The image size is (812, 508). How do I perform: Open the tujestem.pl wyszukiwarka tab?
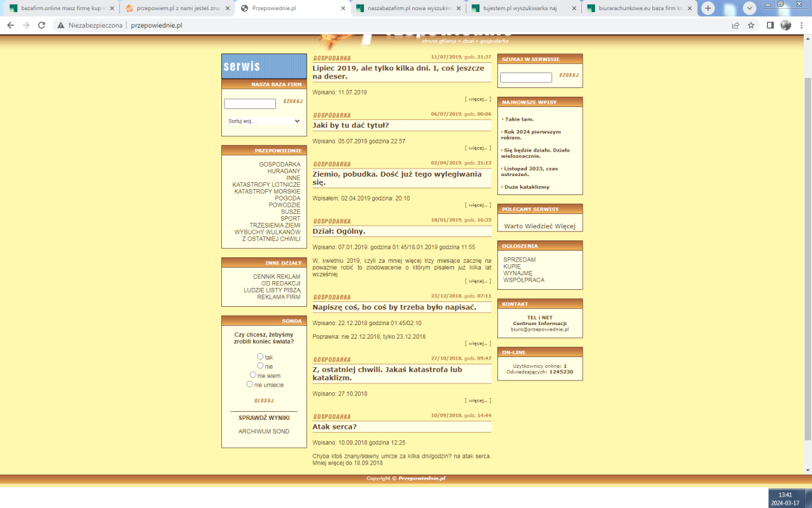(522, 8)
